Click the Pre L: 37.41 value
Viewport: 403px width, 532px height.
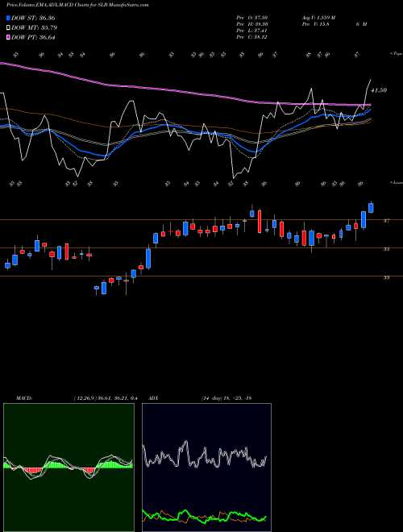(x=251, y=31)
